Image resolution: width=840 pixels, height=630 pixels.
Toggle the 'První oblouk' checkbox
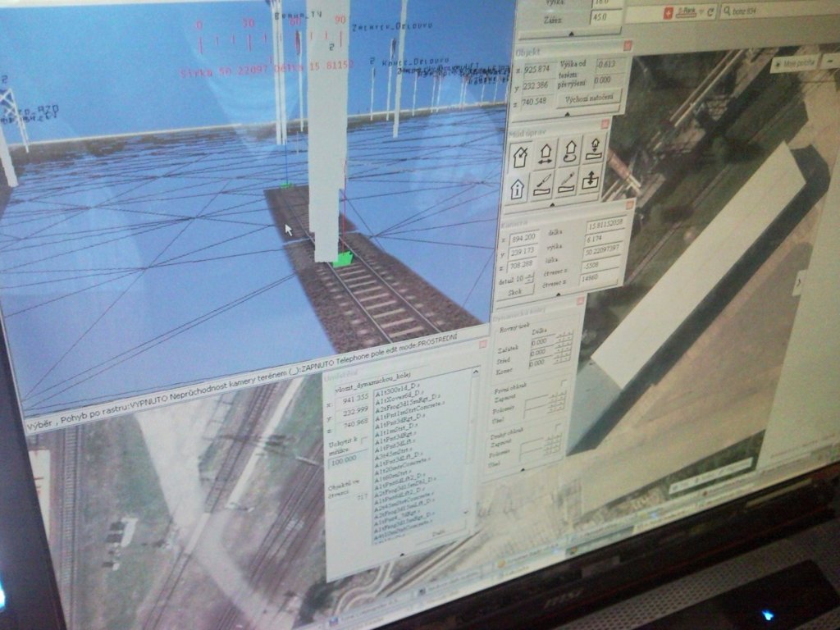[563, 384]
